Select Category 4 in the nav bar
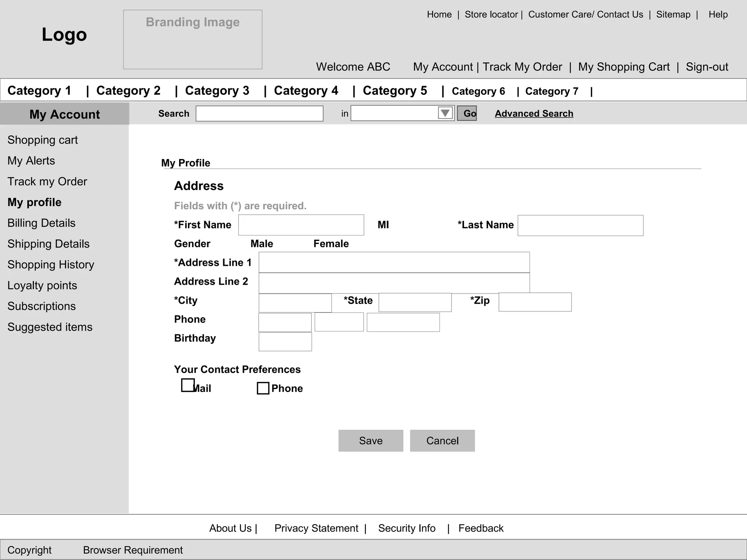The height and width of the screenshot is (560, 747). 306,90
